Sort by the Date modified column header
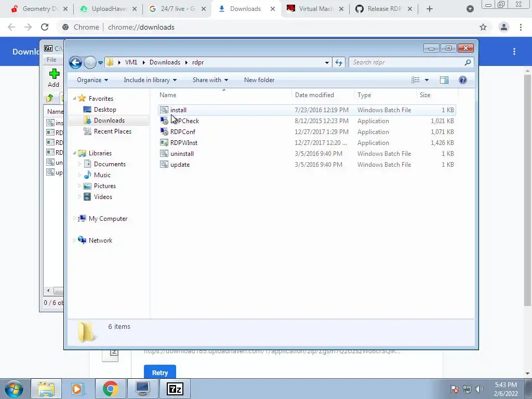 (322, 95)
